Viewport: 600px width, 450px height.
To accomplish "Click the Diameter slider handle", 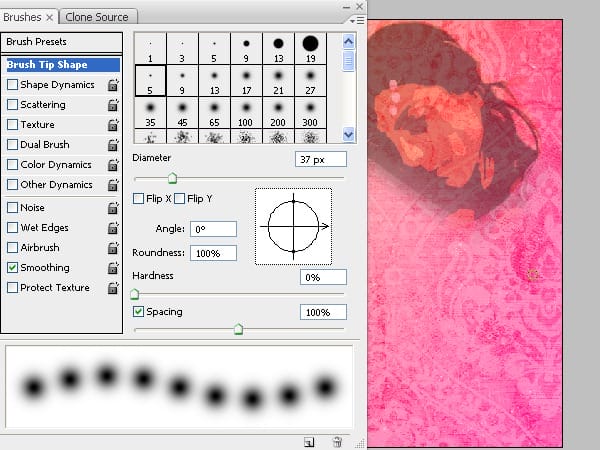I will pos(173,178).
